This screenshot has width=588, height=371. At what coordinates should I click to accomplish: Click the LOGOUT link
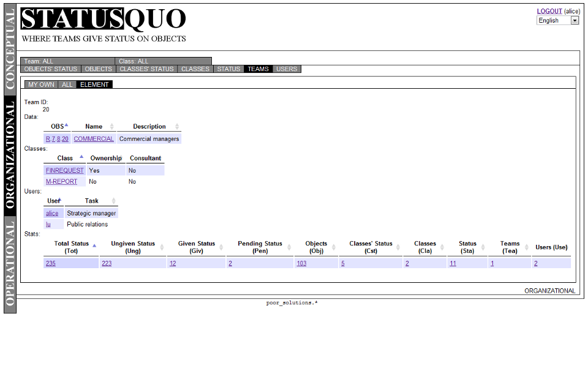coord(549,11)
